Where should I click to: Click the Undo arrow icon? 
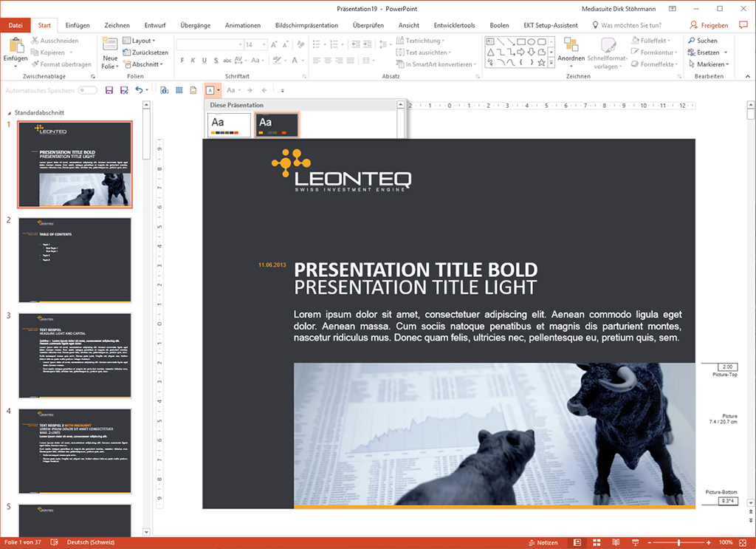(139, 89)
